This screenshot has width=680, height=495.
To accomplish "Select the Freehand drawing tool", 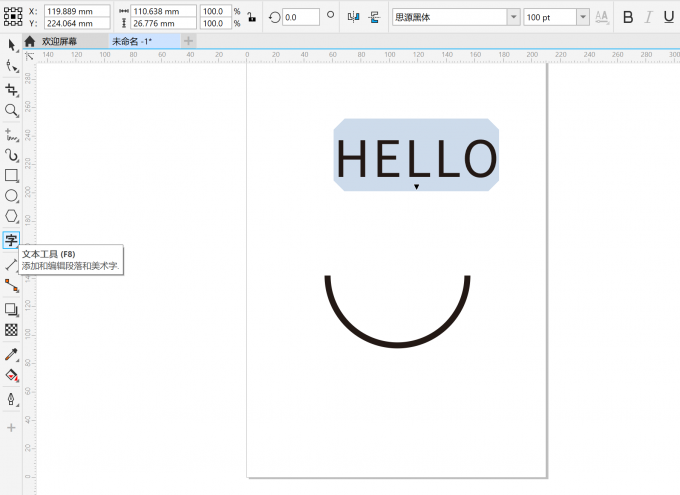I will [11, 135].
